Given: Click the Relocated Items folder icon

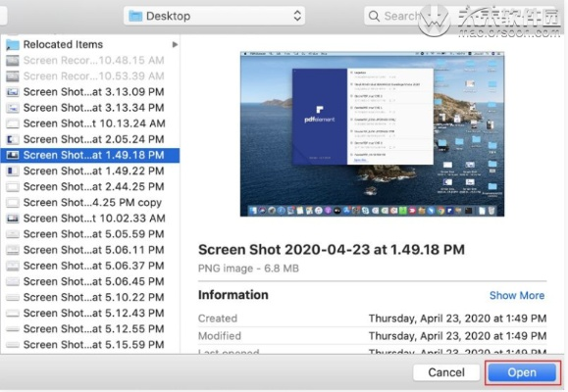Looking at the screenshot, I should pos(13,44).
